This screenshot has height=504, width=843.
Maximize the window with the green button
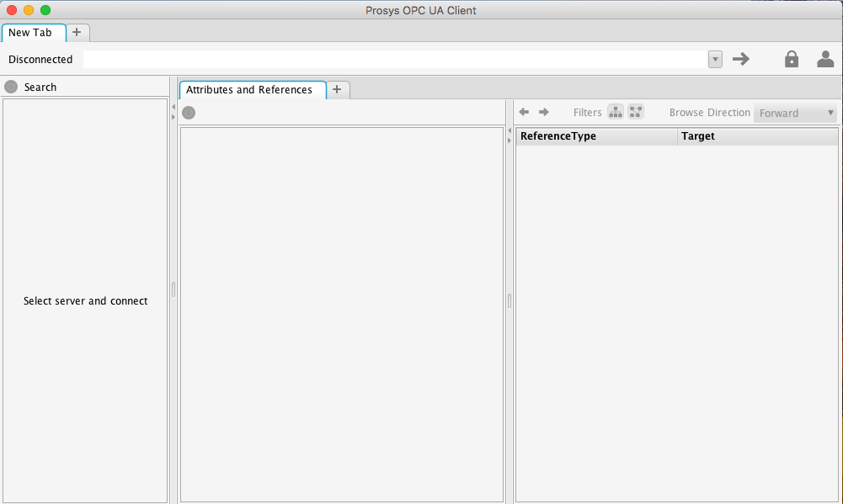45,10
